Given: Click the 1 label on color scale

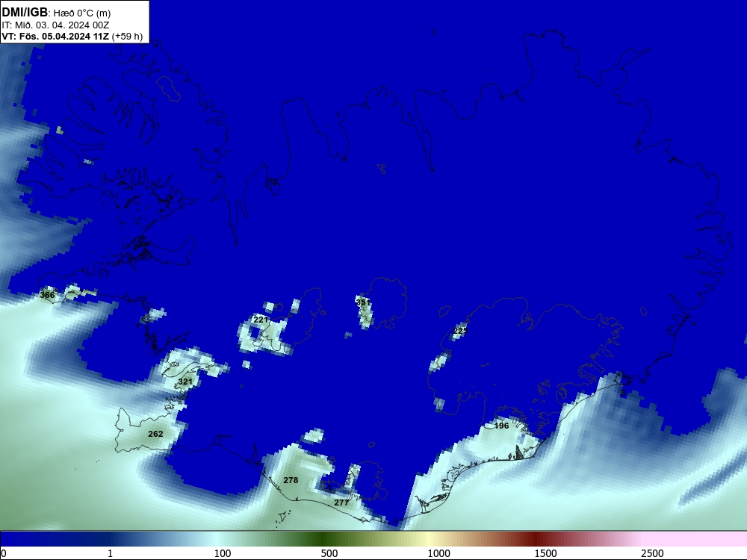Looking at the screenshot, I should 110,553.
